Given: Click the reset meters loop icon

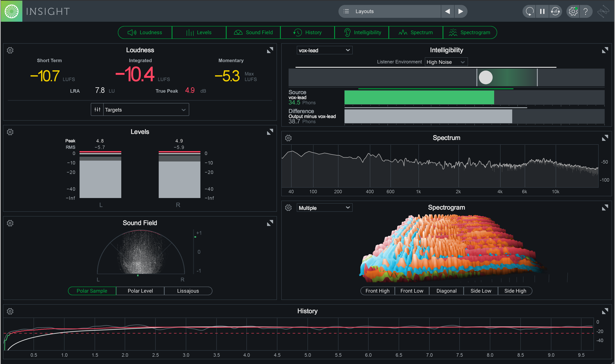Looking at the screenshot, I should pos(530,11).
